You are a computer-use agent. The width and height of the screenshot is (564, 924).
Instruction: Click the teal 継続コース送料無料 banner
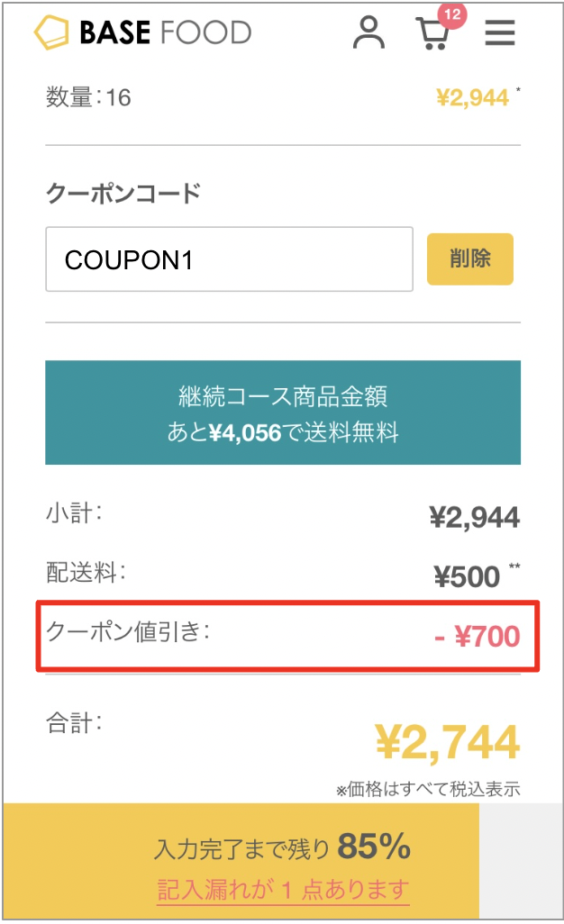coord(282,412)
